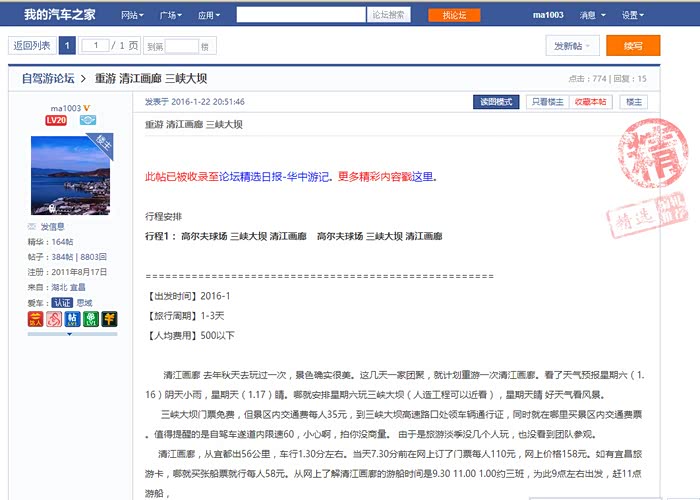Click the LV20 level badge
700x500 pixels.
coord(56,120)
